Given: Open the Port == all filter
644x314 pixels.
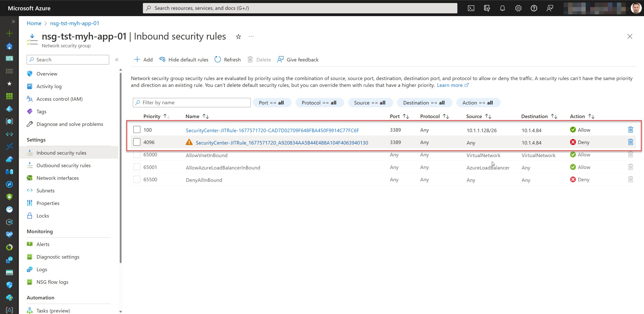Looking at the screenshot, I should [x=272, y=102].
